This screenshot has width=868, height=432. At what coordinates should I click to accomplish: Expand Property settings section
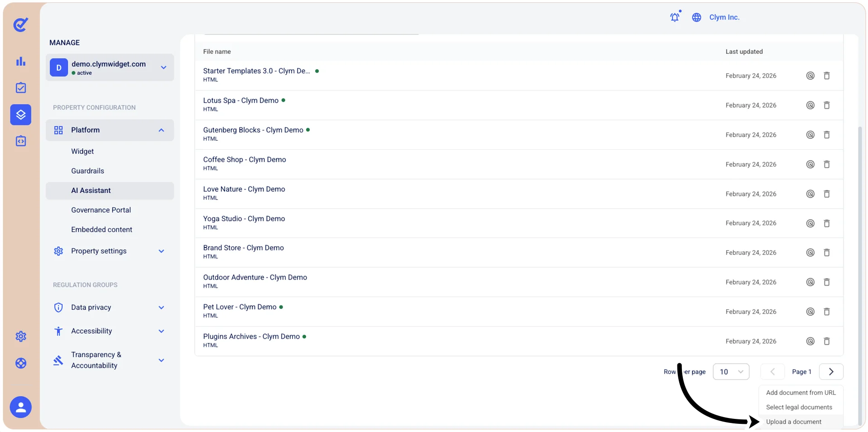pos(110,251)
